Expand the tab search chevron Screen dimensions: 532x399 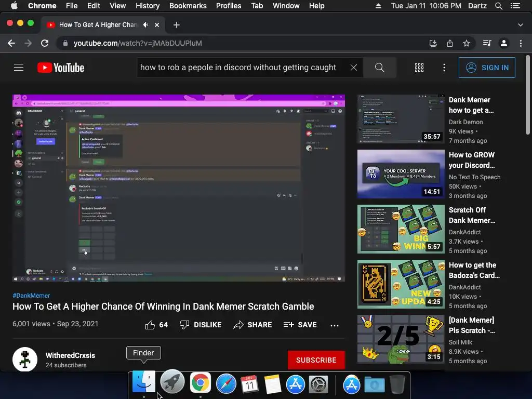pos(521,25)
